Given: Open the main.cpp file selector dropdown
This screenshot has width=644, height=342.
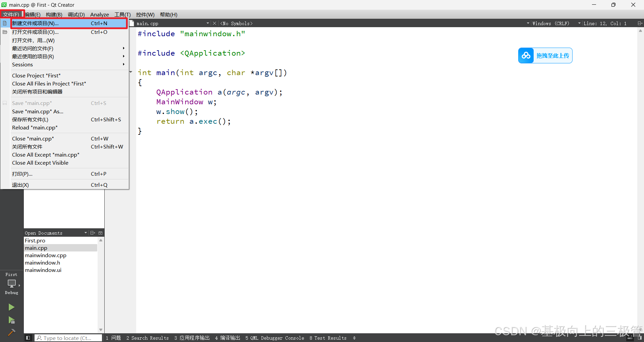Looking at the screenshot, I should (208, 23).
